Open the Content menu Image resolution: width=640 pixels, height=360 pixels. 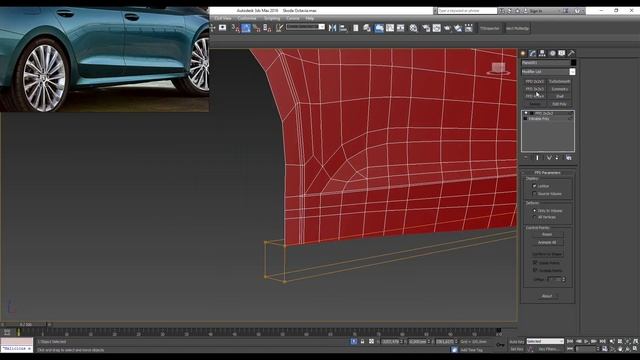[293, 18]
